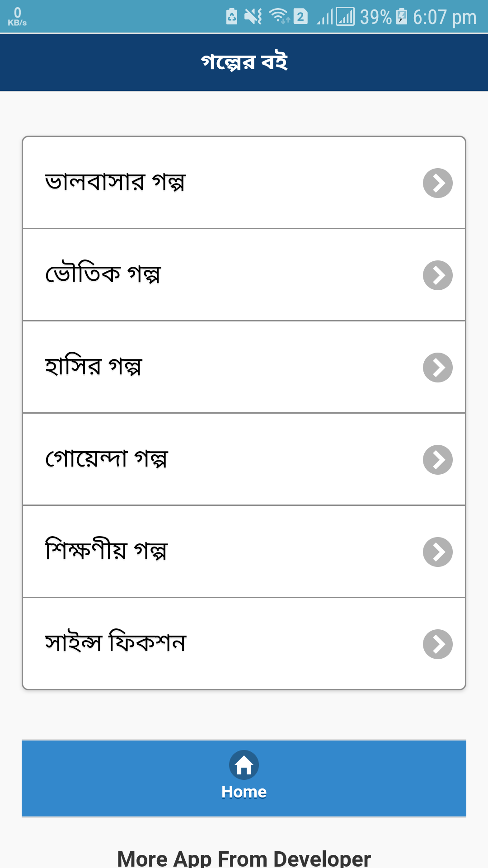Click the chevron beside সাইন্স ফিকশন
The image size is (488, 868).
point(437,644)
